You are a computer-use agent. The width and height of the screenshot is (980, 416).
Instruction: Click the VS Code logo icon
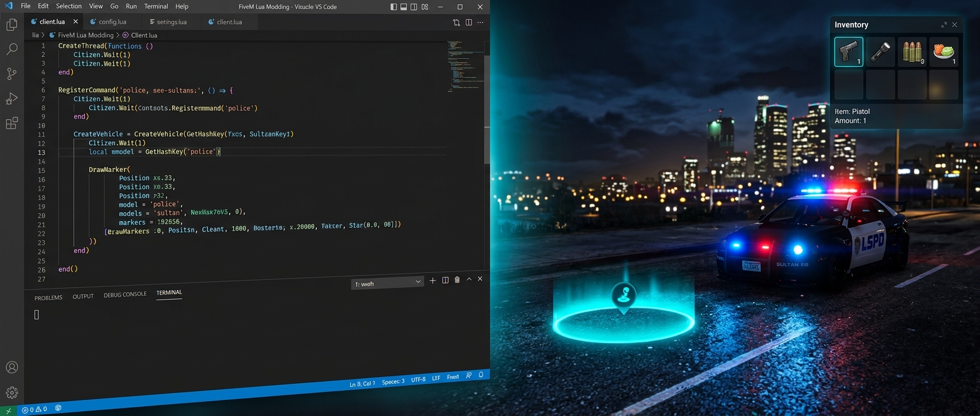9,6
